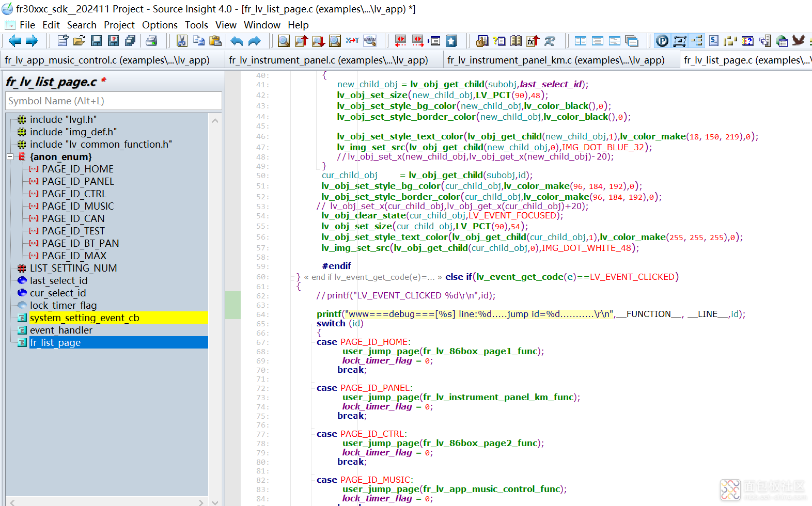
Task: Switch to fr_lv_list_page.c tab
Action: coord(746,60)
